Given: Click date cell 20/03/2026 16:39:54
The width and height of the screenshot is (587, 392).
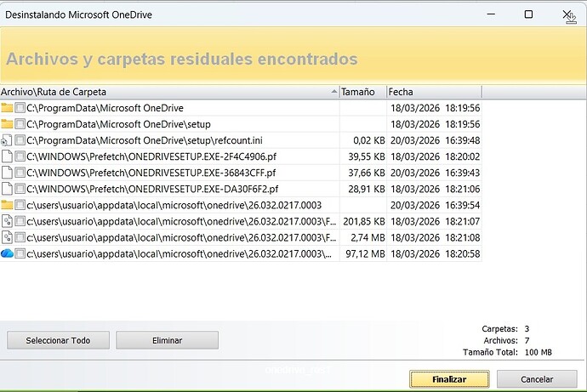Looking at the screenshot, I should (435, 205).
